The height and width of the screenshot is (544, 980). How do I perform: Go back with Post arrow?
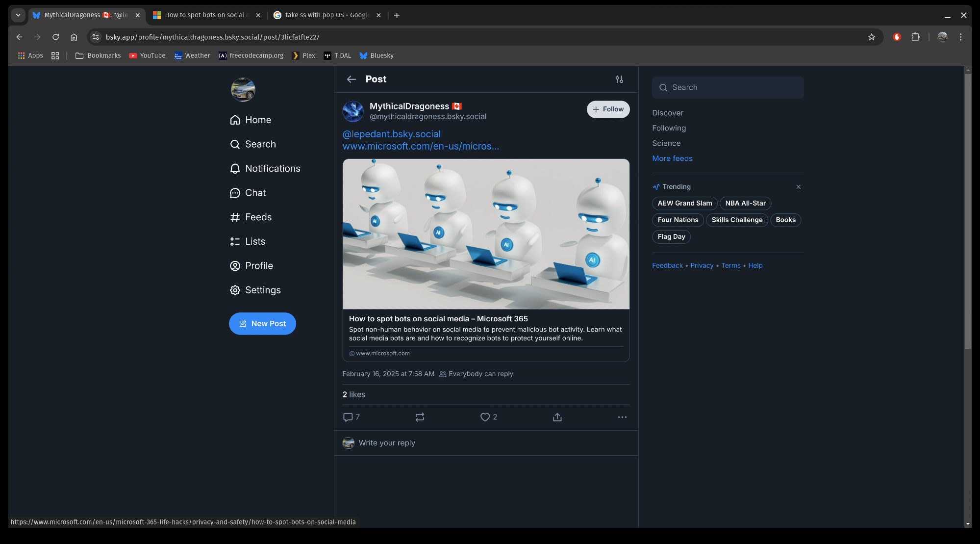[351, 79]
